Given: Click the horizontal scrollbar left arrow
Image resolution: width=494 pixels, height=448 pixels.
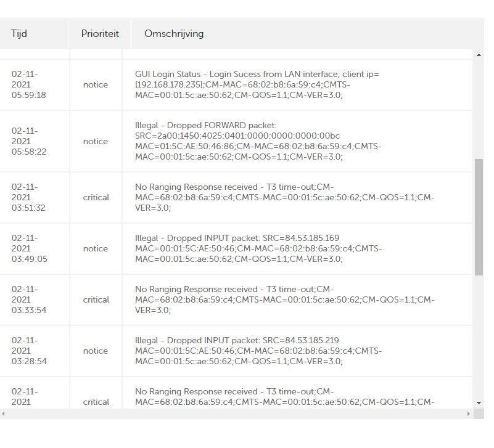Looking at the screenshot, I should [x=4, y=413].
